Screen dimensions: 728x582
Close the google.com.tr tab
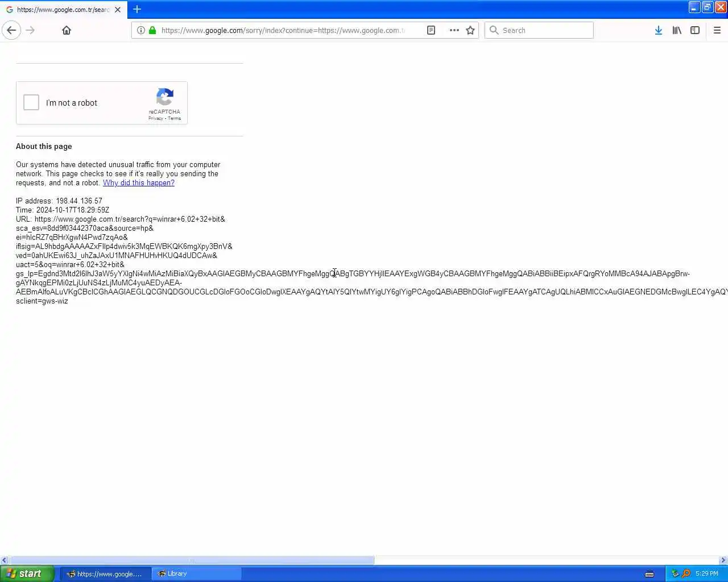click(x=118, y=10)
